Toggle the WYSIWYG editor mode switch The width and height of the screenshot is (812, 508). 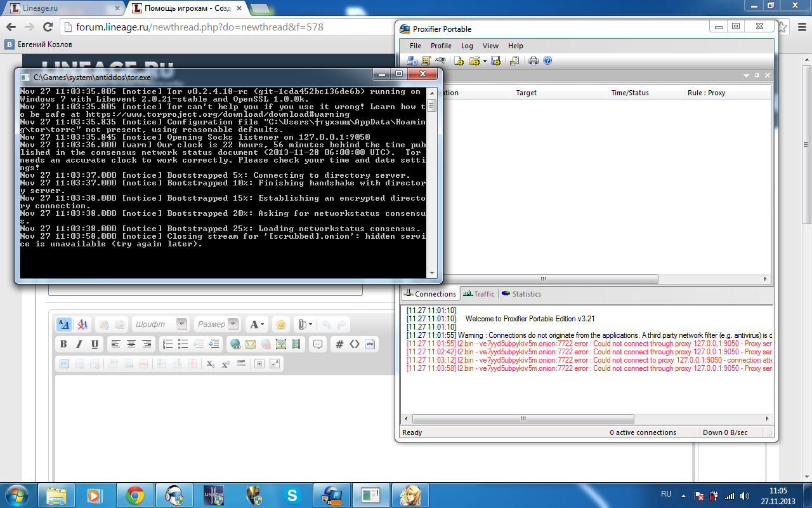coord(64,324)
